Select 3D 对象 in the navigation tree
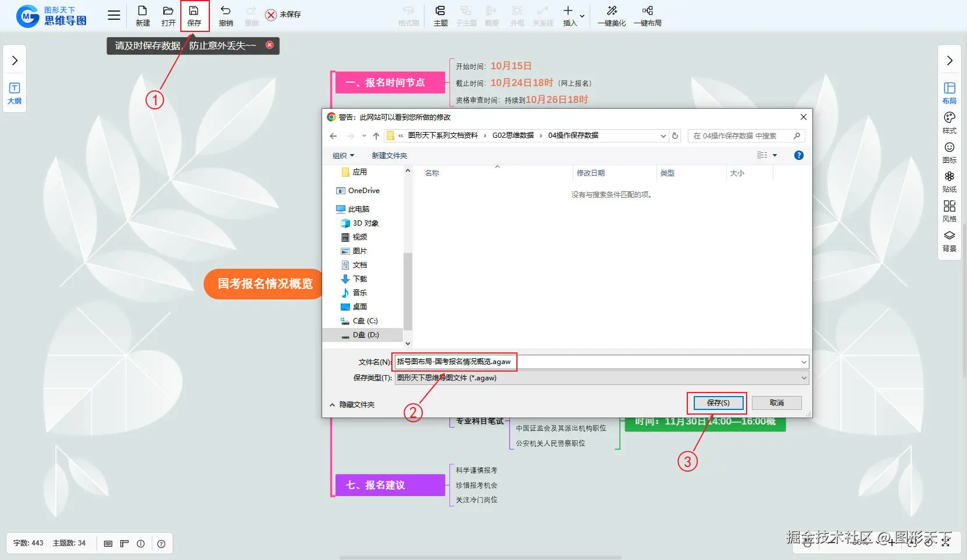The width and height of the screenshot is (967, 560). [x=359, y=223]
